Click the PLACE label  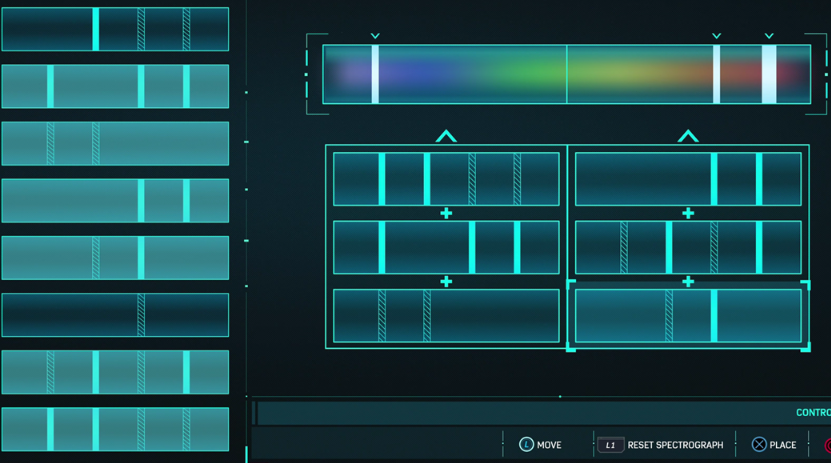tap(783, 445)
